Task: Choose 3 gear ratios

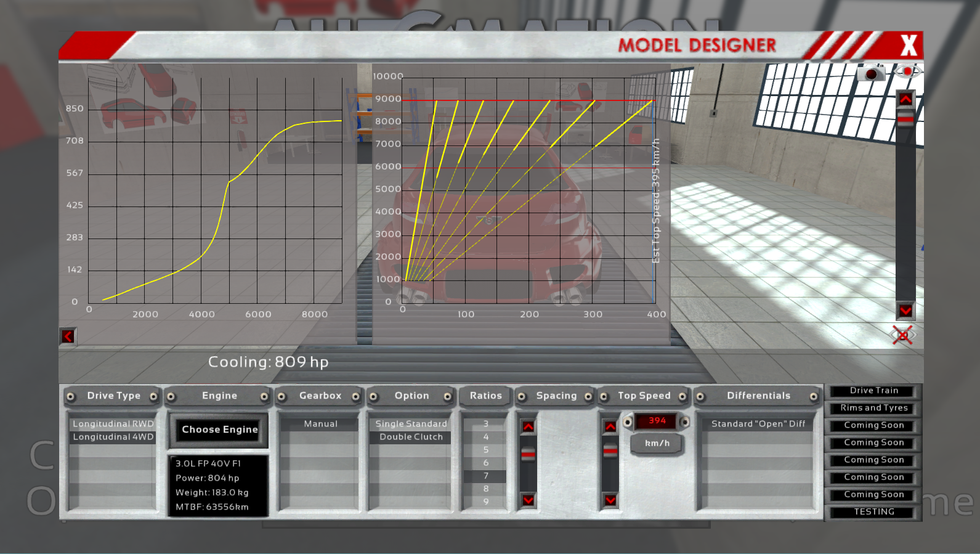Action: 485,424
